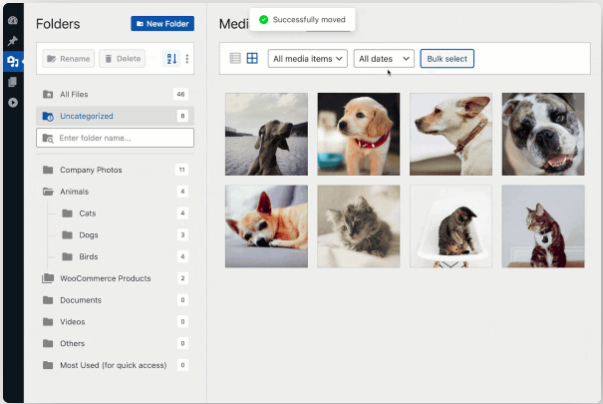The height and width of the screenshot is (404, 603).
Task: Open the Documents folder
Action: tap(115, 300)
